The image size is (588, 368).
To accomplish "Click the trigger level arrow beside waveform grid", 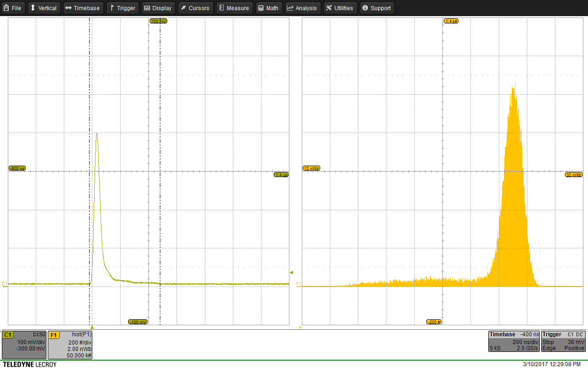I will click(x=291, y=272).
